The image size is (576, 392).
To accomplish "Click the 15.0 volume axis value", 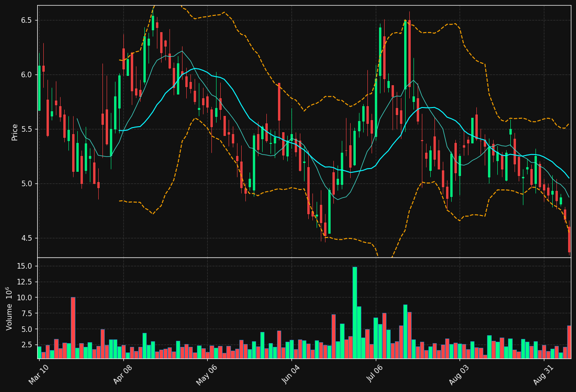I will 24,266.
